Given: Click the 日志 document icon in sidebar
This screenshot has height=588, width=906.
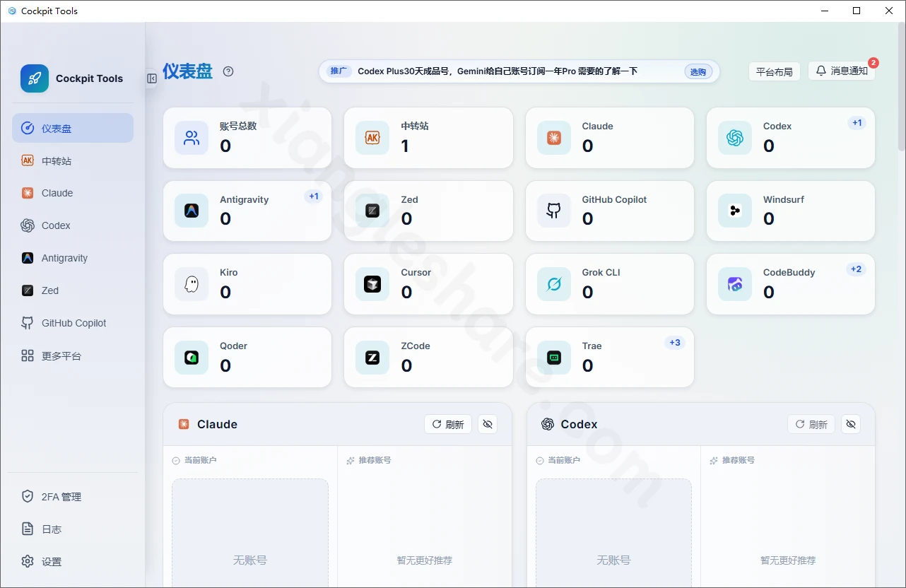Looking at the screenshot, I should point(28,529).
